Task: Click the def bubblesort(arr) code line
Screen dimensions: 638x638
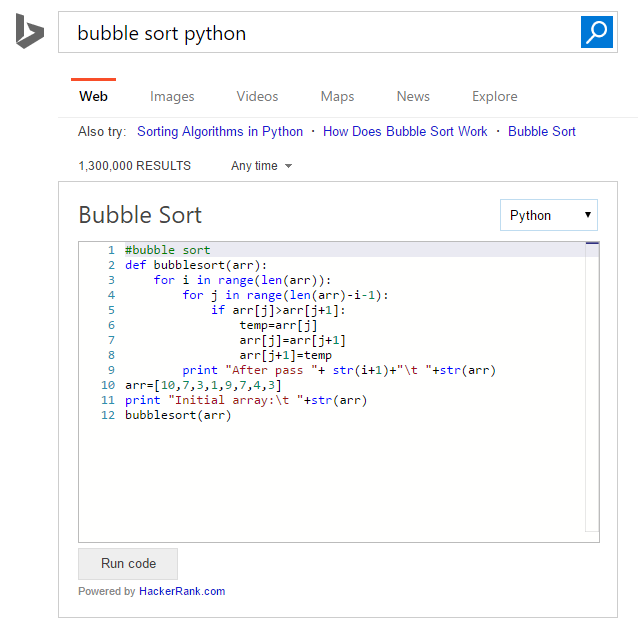Action: pyautogui.click(x=196, y=265)
